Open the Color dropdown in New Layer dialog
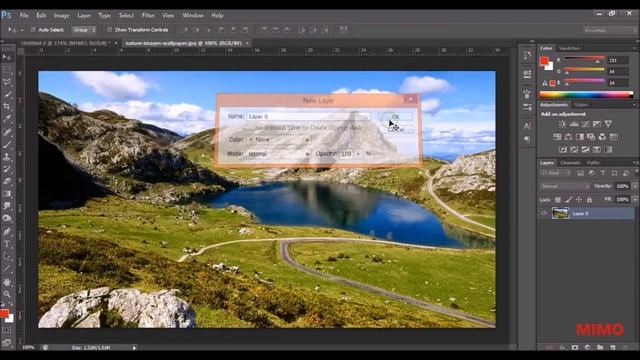The height and width of the screenshot is (360, 640). (x=279, y=140)
